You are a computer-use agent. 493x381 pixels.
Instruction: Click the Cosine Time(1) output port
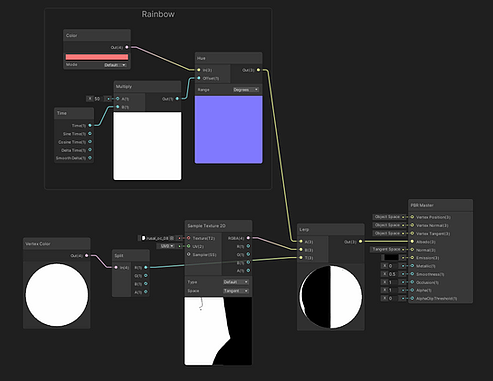pos(90,142)
